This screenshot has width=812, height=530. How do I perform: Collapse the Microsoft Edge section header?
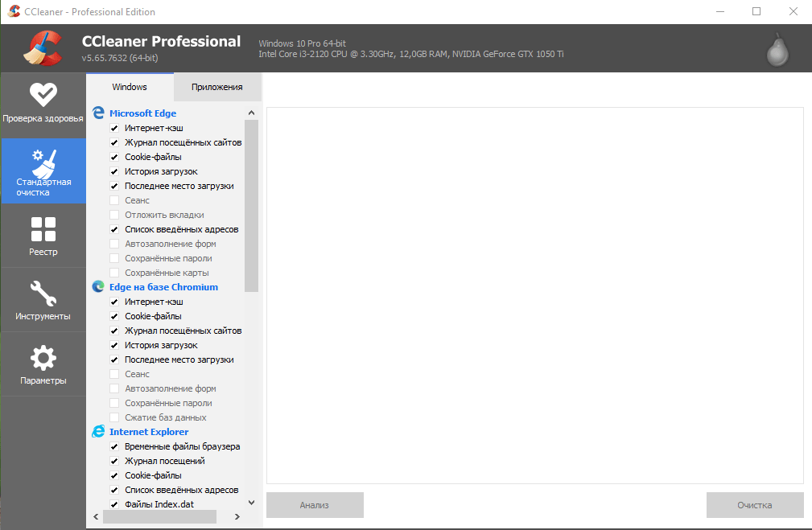point(142,113)
